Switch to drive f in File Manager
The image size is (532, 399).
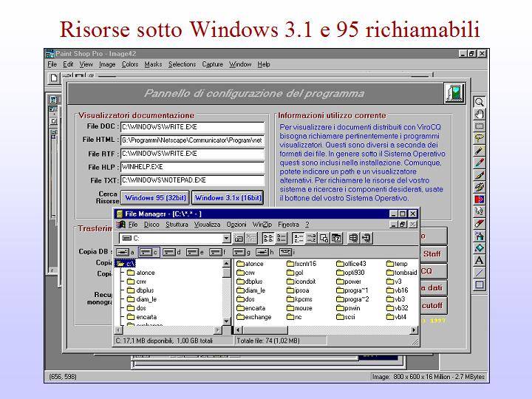click(218, 252)
